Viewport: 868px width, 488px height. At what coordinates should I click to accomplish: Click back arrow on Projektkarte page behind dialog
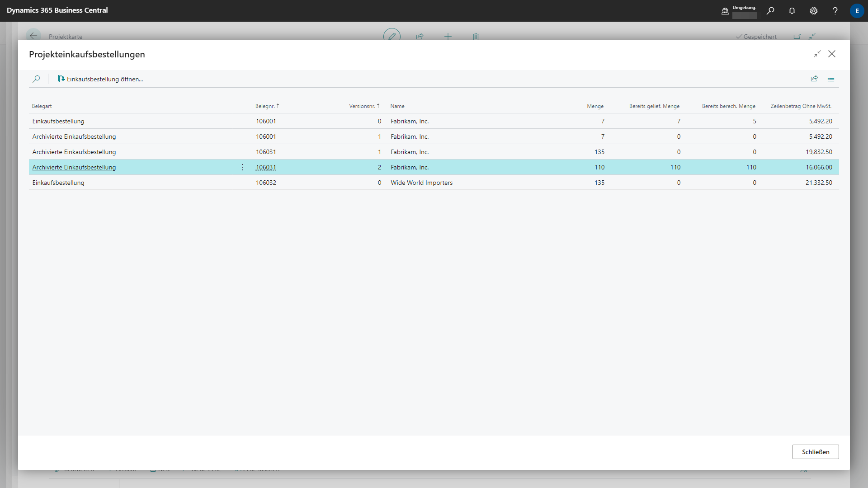[33, 36]
